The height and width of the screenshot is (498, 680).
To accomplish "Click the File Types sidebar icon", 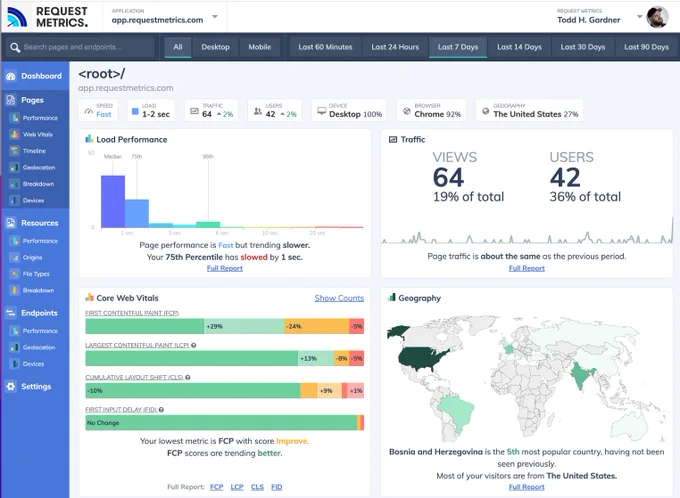I will coord(14,274).
